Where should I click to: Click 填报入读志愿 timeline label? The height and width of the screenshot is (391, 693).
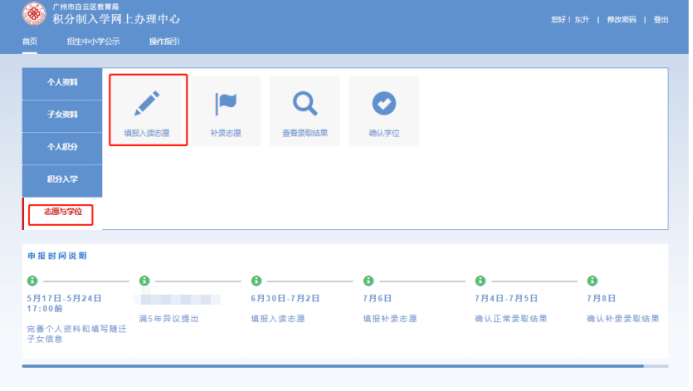278,319
